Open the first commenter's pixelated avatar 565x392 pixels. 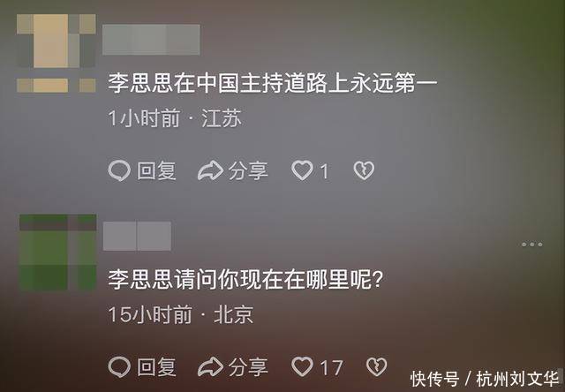tap(56, 53)
